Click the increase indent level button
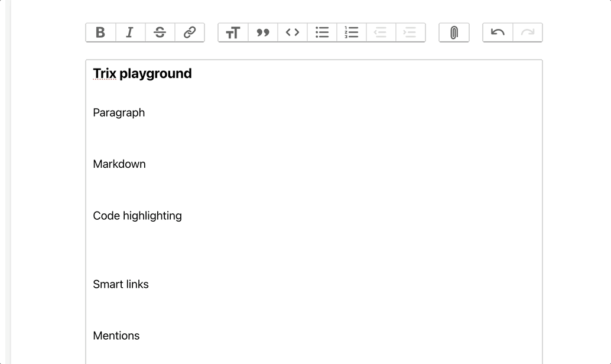The height and width of the screenshot is (364, 611). [410, 32]
